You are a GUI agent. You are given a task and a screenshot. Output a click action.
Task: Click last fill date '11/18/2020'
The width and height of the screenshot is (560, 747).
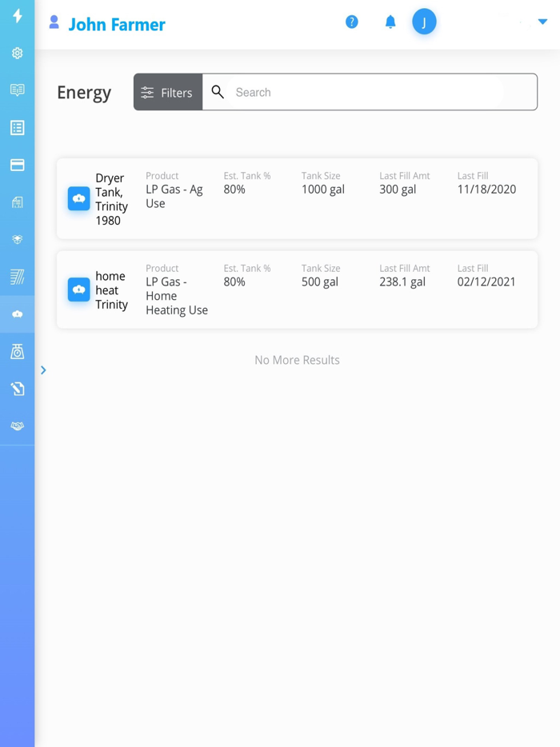486,189
